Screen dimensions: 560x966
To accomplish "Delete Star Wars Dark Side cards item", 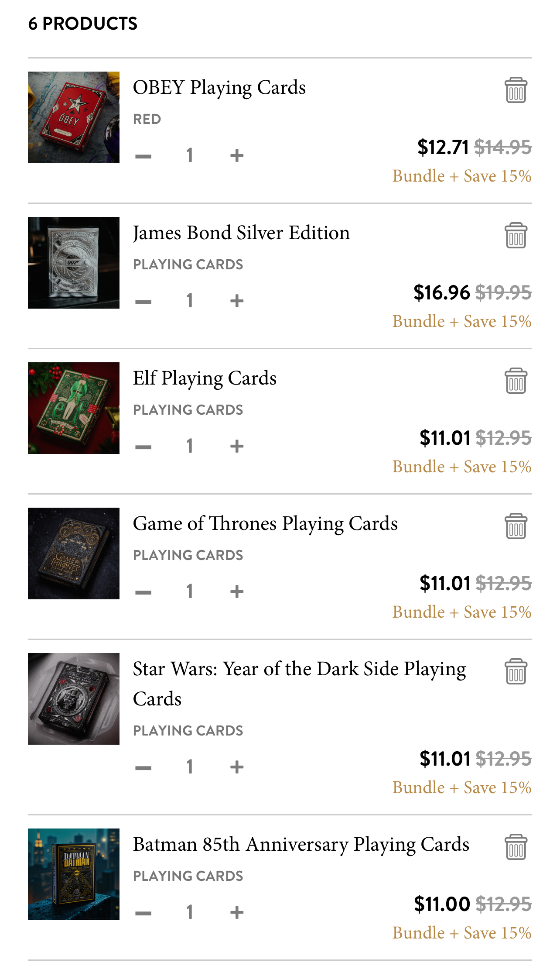I will pyautogui.click(x=516, y=672).
